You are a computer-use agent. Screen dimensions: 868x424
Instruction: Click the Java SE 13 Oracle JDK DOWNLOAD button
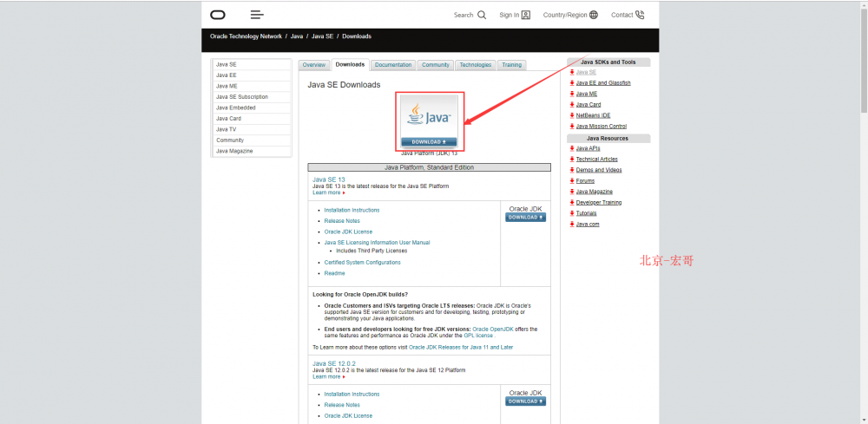(x=525, y=218)
